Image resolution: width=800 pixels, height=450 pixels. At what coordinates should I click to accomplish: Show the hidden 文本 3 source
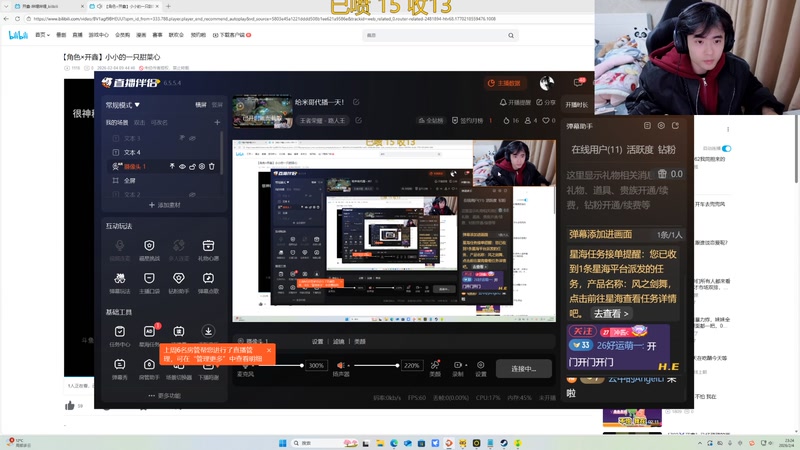tap(192, 138)
